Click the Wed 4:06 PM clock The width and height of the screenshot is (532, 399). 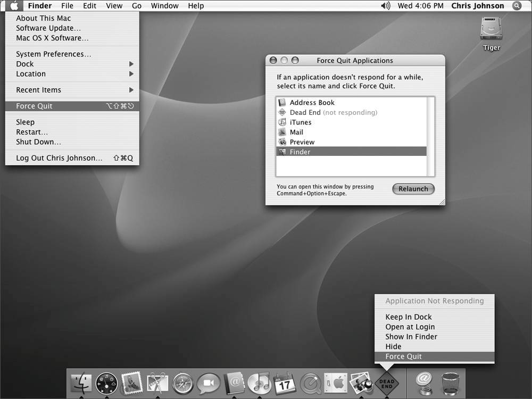(420, 6)
